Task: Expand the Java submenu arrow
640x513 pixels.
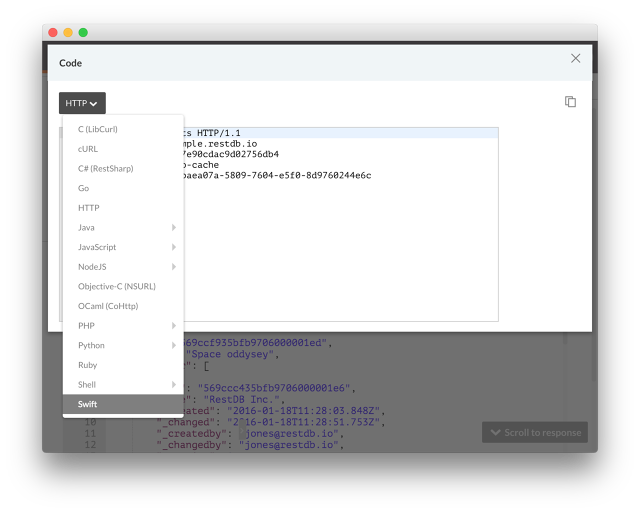Action: point(174,227)
